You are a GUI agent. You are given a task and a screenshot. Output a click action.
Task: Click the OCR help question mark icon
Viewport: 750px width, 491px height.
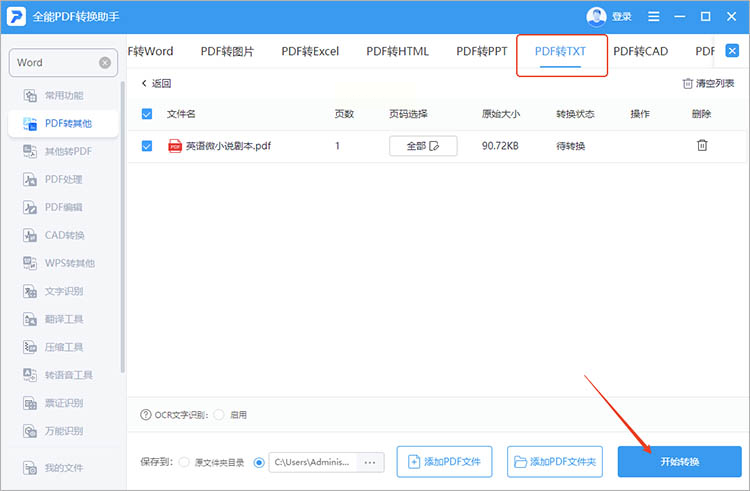coord(145,415)
